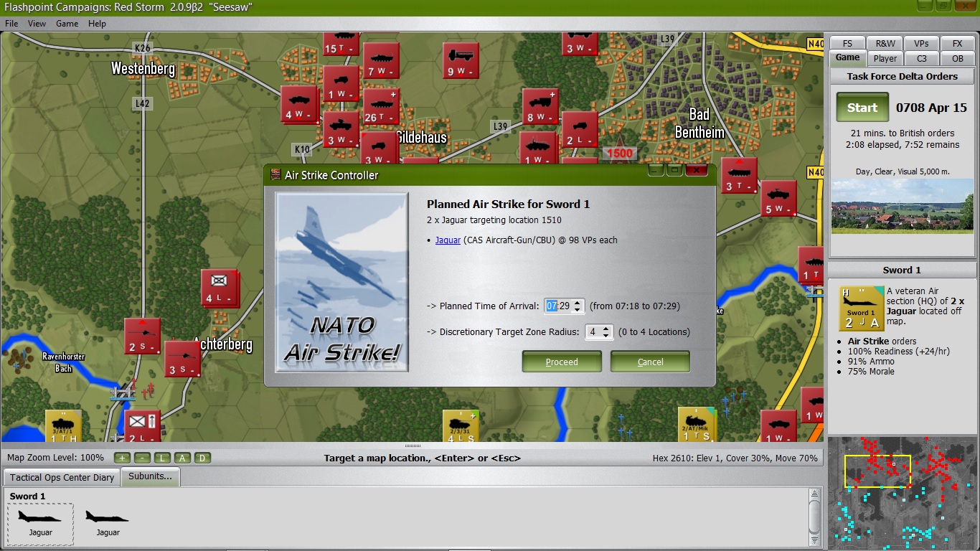Click the A map view button
This screenshot has height=551, width=980.
click(182, 458)
